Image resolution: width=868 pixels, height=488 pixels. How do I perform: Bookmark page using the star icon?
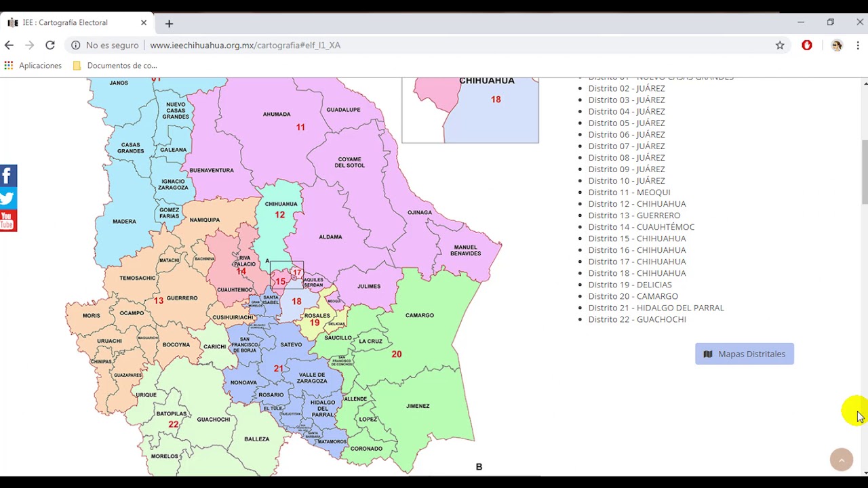pyautogui.click(x=780, y=45)
